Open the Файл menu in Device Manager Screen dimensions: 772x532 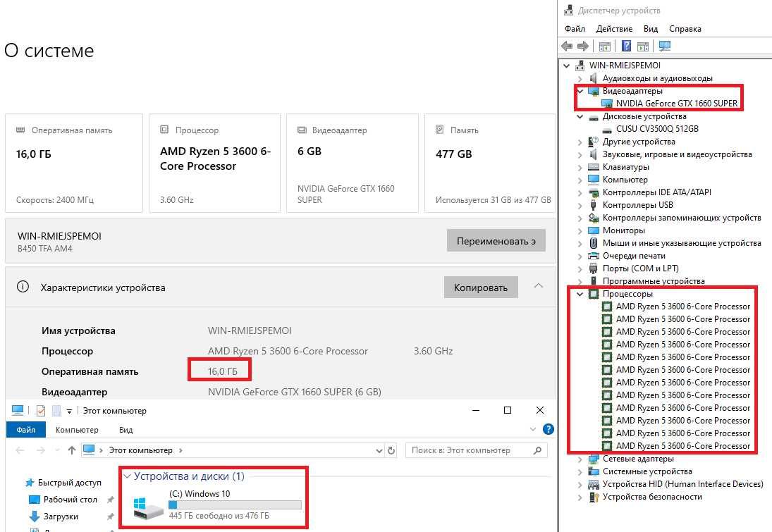[x=575, y=29]
